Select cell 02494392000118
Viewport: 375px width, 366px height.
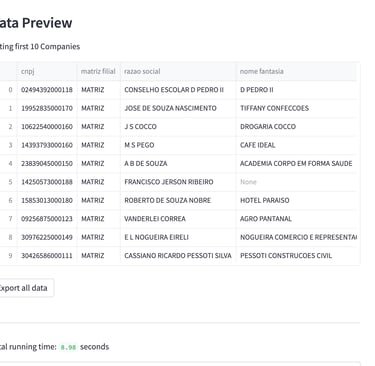click(47, 90)
